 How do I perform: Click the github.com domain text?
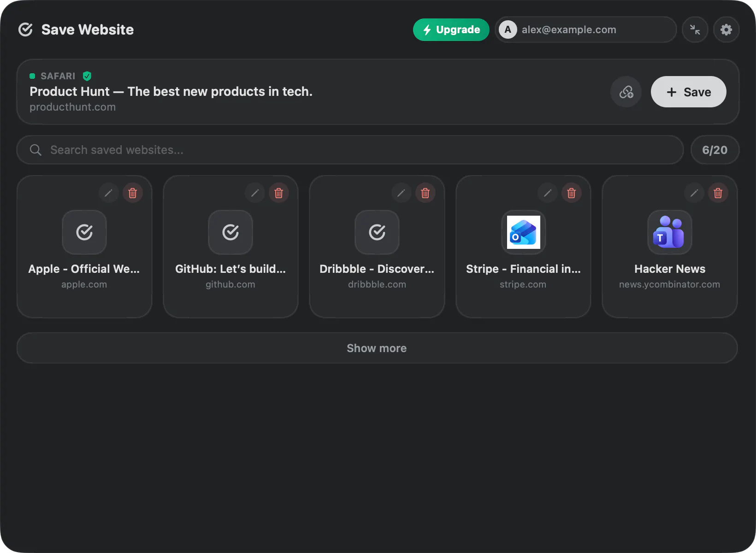coord(230,284)
